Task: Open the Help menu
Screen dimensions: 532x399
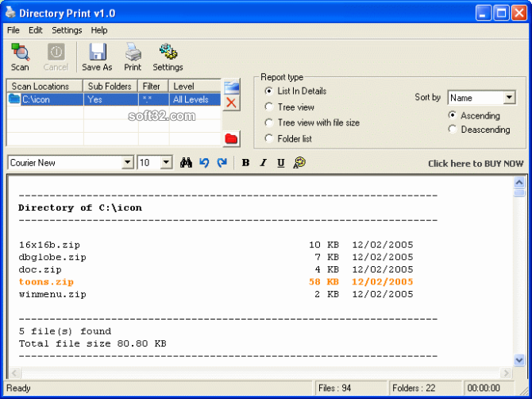Action: pos(99,30)
